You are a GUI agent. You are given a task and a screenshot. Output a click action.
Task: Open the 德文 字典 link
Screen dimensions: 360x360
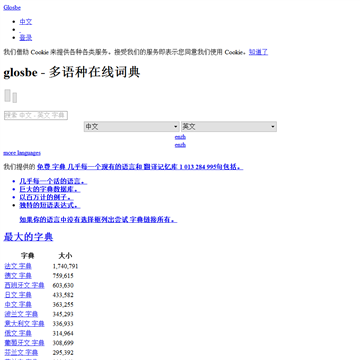coord(18,276)
